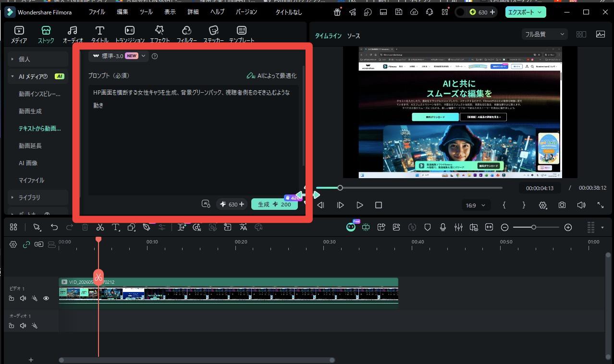Screen dimensions: 614x364
Task: Expand preview to fullscreen
Action: [601, 205]
